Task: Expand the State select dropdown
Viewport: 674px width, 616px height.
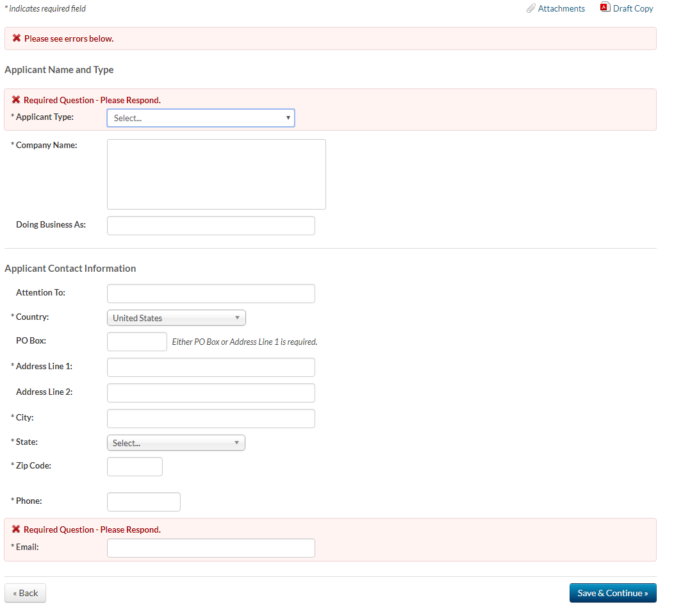Action: tap(176, 443)
